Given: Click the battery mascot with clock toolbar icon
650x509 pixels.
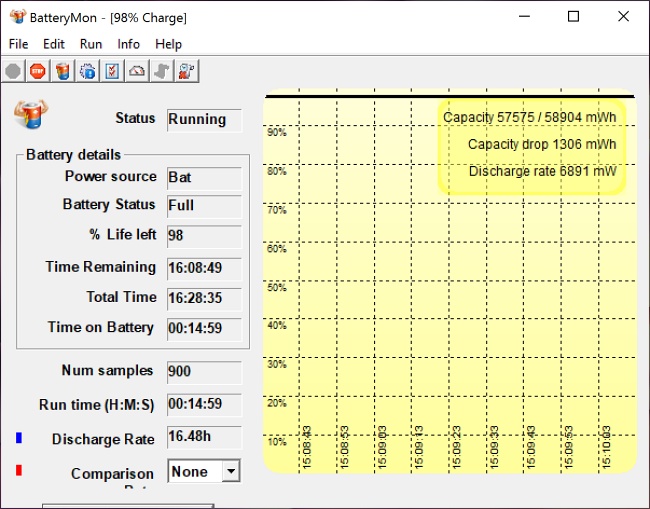Looking at the screenshot, I should tap(187, 71).
